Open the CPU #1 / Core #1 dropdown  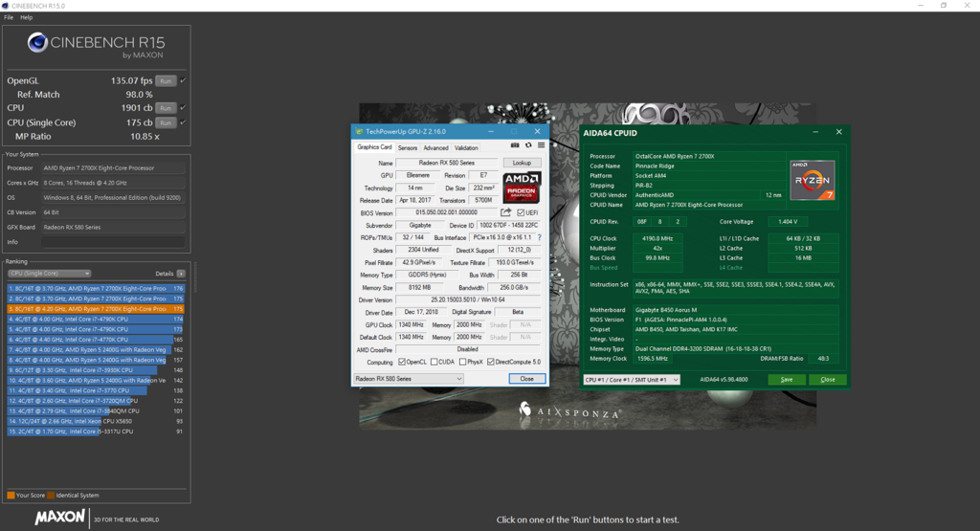(632, 379)
